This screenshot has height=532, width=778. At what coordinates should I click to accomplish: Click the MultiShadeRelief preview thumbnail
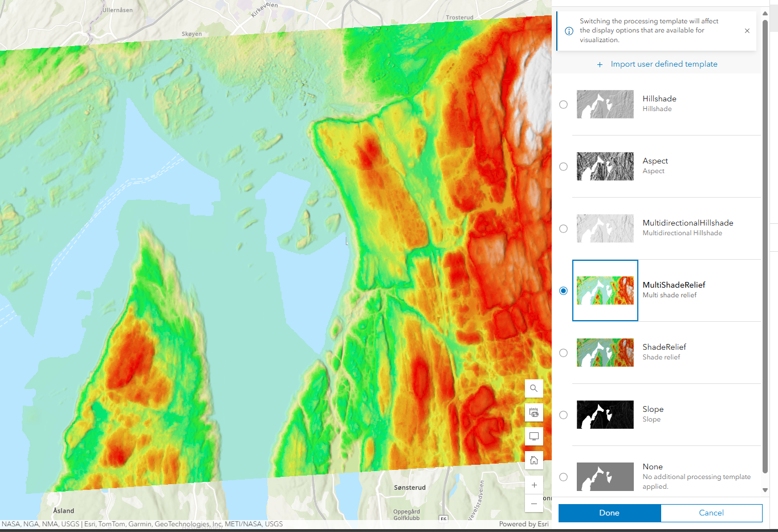pyautogui.click(x=605, y=290)
